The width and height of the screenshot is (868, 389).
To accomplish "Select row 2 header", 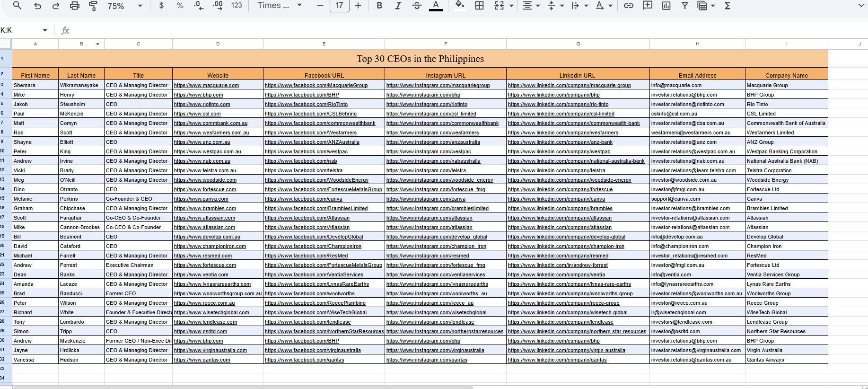I will click(x=5, y=74).
